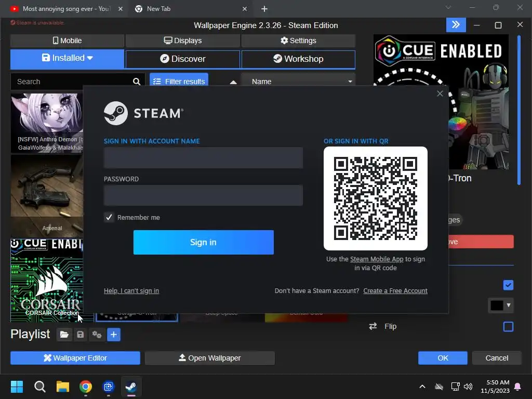
Task: Launch the Wallpaper Editor
Action: [x=75, y=358]
